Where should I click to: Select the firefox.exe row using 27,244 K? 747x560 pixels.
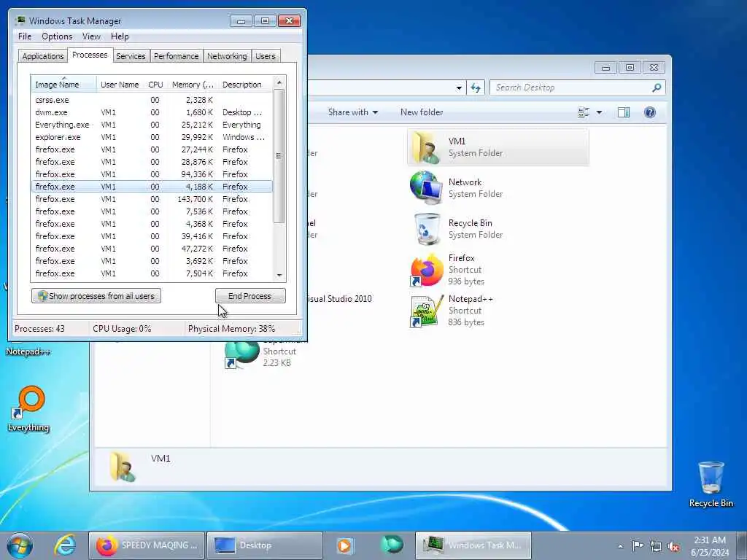tap(152, 149)
